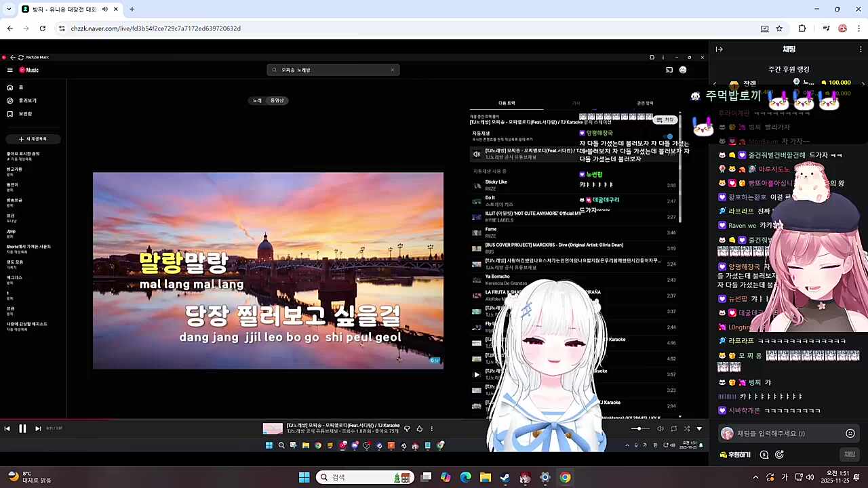Click the chat message input field
Viewport: 868px width, 488px height.
tap(789, 433)
